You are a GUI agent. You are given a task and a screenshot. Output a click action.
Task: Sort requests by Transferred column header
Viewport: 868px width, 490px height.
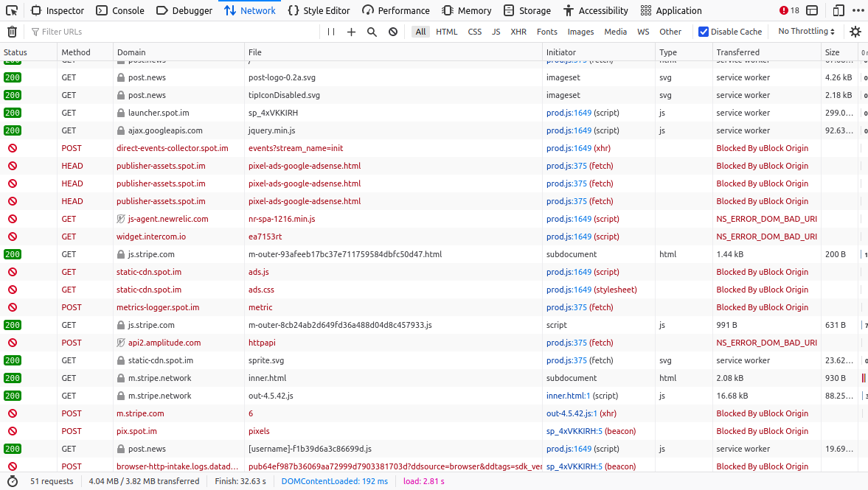pyautogui.click(x=737, y=52)
